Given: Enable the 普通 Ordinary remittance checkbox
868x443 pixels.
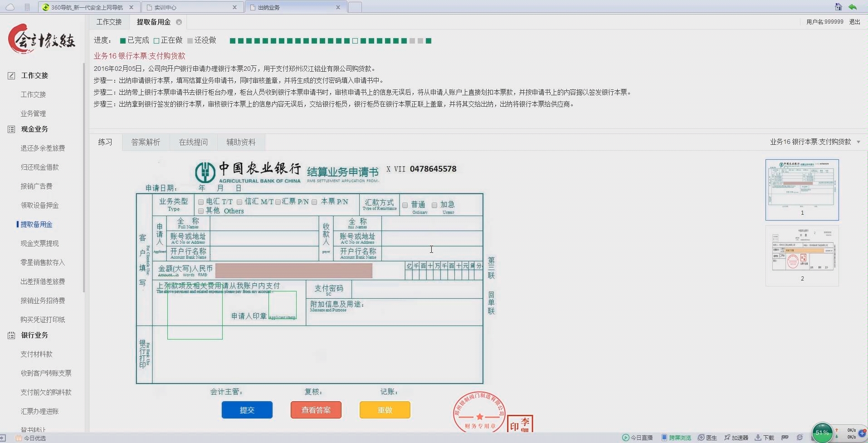Looking at the screenshot, I should click(x=405, y=205).
